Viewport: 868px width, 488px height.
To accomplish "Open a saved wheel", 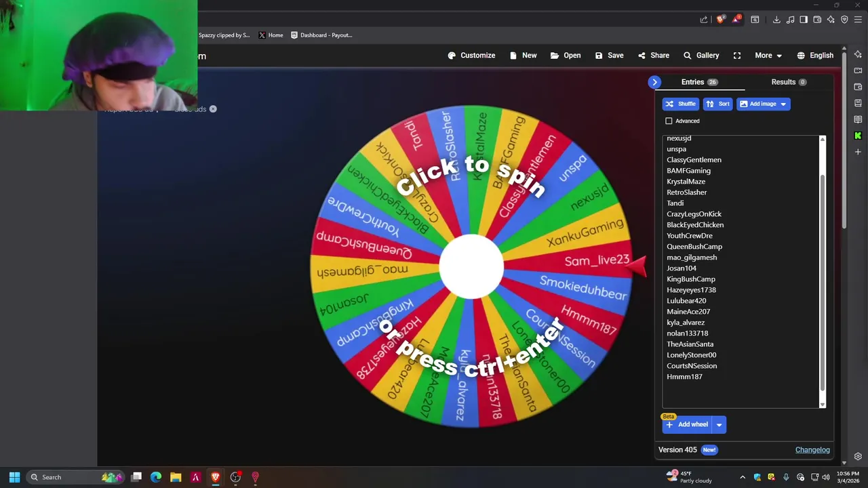I will pos(566,56).
